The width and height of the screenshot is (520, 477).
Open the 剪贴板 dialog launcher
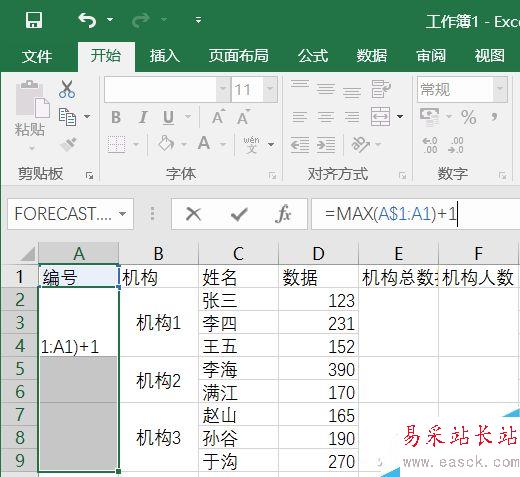click(x=89, y=175)
